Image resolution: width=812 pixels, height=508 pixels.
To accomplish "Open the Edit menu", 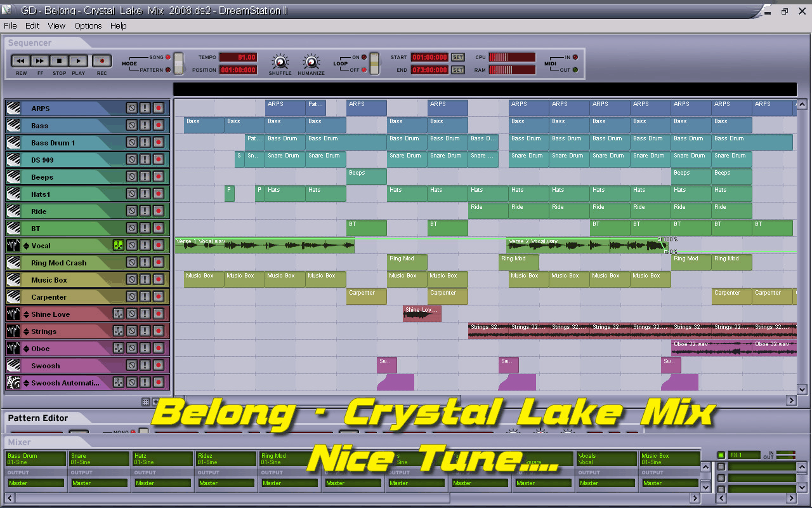I will click(x=32, y=26).
